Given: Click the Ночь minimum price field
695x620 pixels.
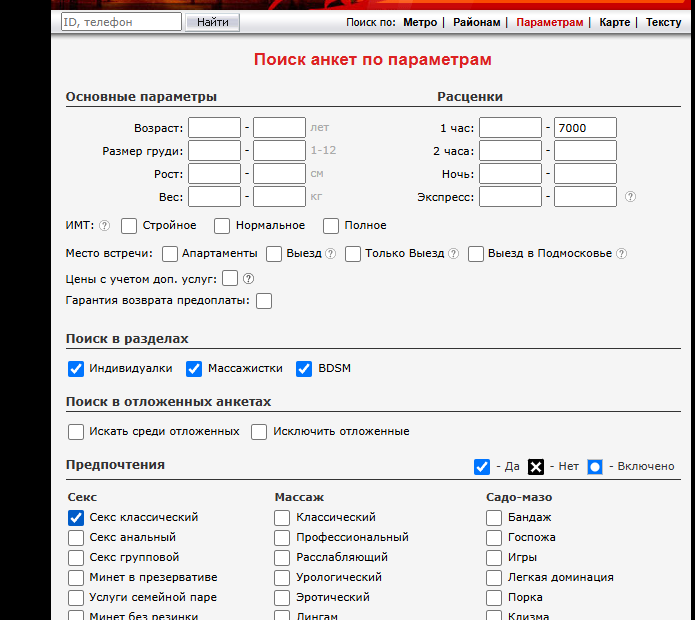Looking at the screenshot, I should pos(510,174).
